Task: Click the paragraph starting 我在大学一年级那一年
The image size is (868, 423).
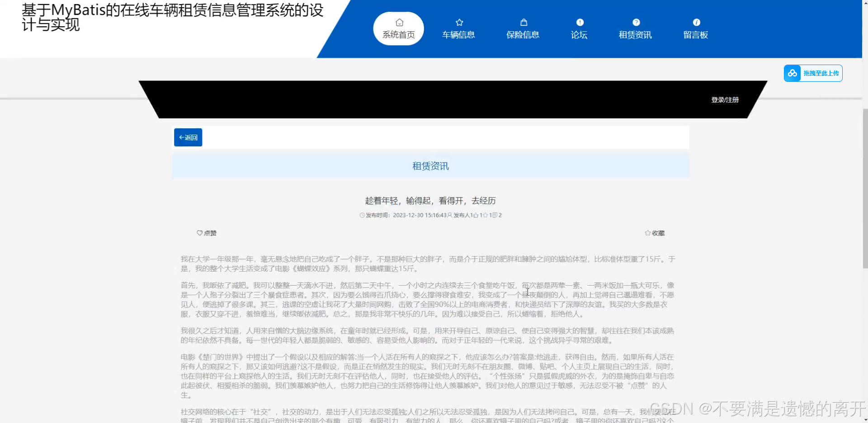Action: (x=428, y=264)
